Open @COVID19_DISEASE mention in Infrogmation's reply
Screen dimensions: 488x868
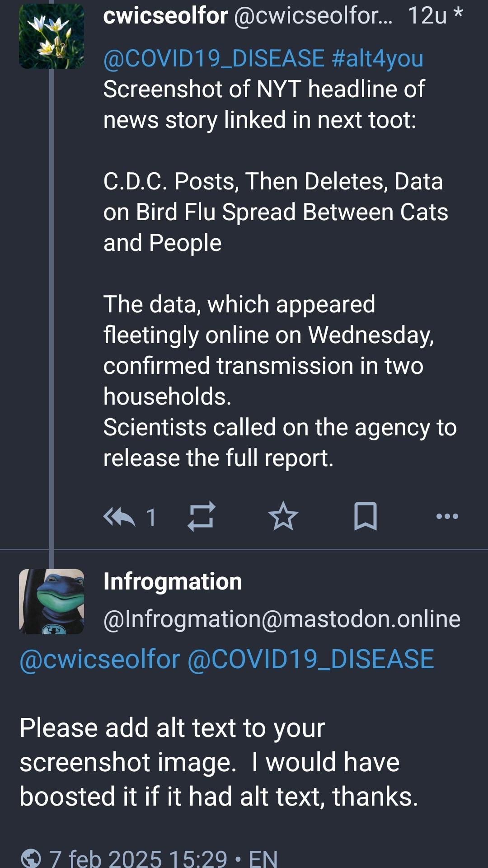point(310,659)
